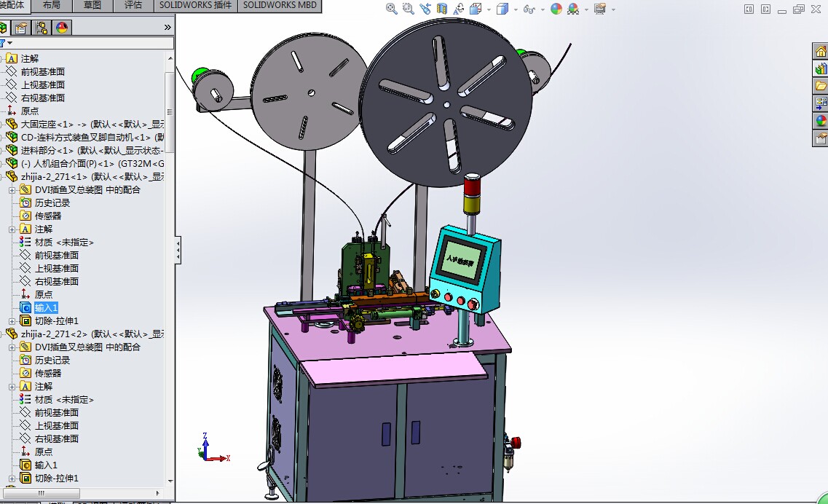The width and height of the screenshot is (828, 504).
Task: Click the feature tree filter funnel
Action: pyautogui.click(x=3, y=44)
